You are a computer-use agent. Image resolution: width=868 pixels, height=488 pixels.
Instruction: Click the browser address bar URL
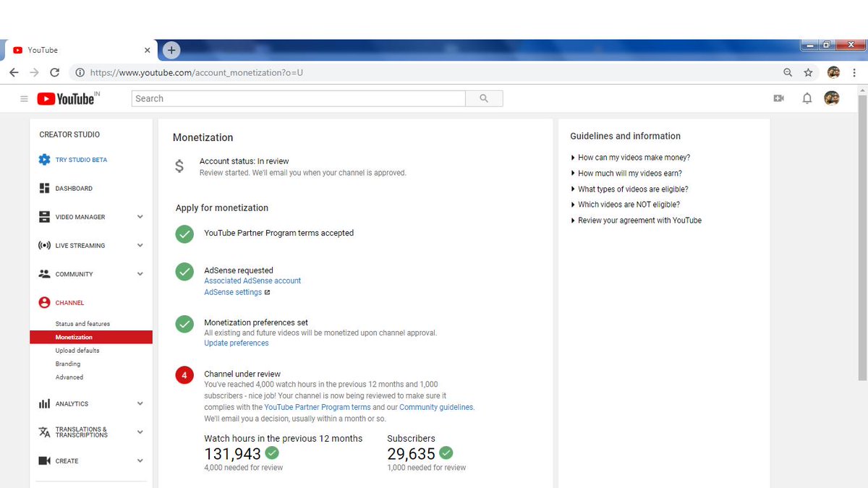click(x=196, y=72)
